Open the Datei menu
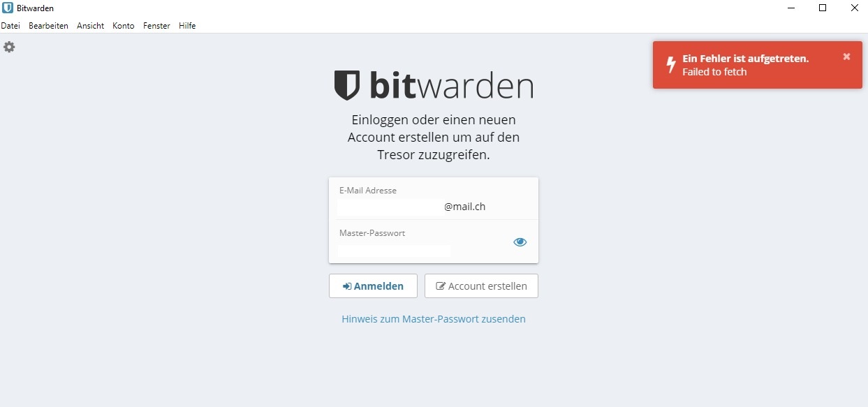Screen dimensions: 868x407 coord(10,26)
